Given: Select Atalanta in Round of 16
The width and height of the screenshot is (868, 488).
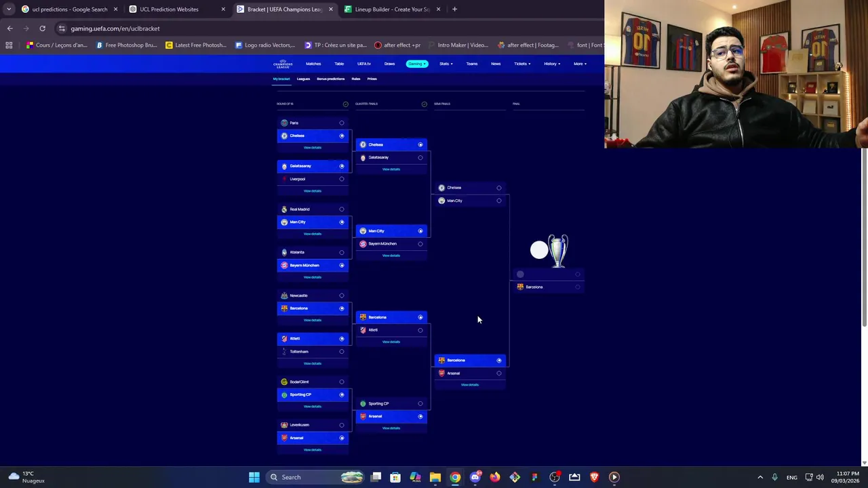Looking at the screenshot, I should [313, 252].
